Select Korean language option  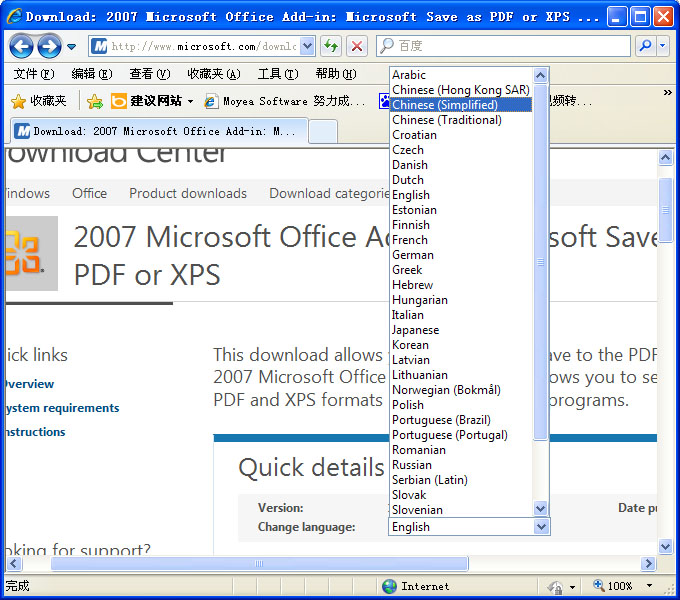461,345
